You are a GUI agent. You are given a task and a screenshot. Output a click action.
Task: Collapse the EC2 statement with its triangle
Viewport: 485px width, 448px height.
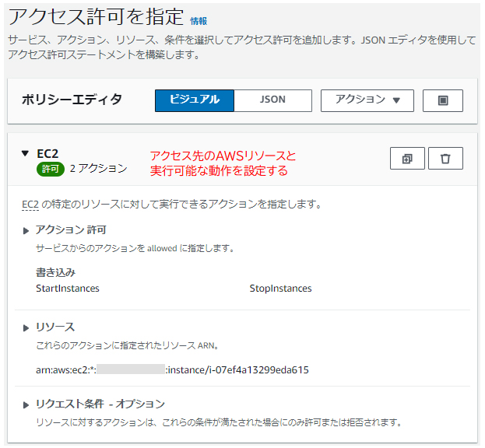(x=25, y=154)
